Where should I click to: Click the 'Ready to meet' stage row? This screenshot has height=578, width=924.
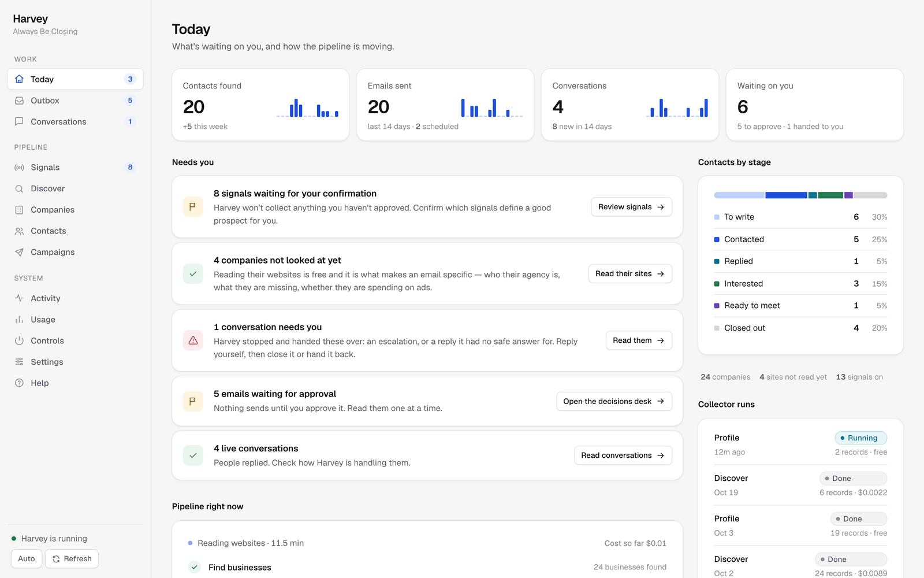tap(800, 306)
